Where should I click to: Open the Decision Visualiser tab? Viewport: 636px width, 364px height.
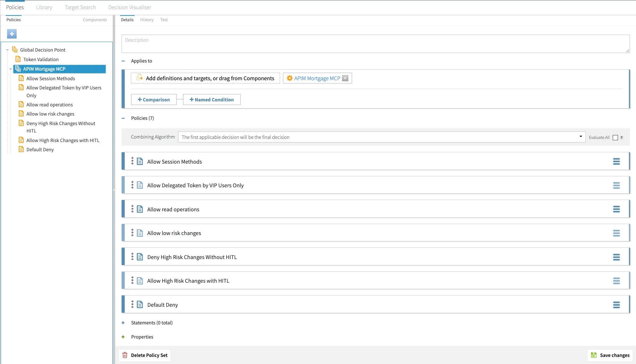click(x=130, y=7)
